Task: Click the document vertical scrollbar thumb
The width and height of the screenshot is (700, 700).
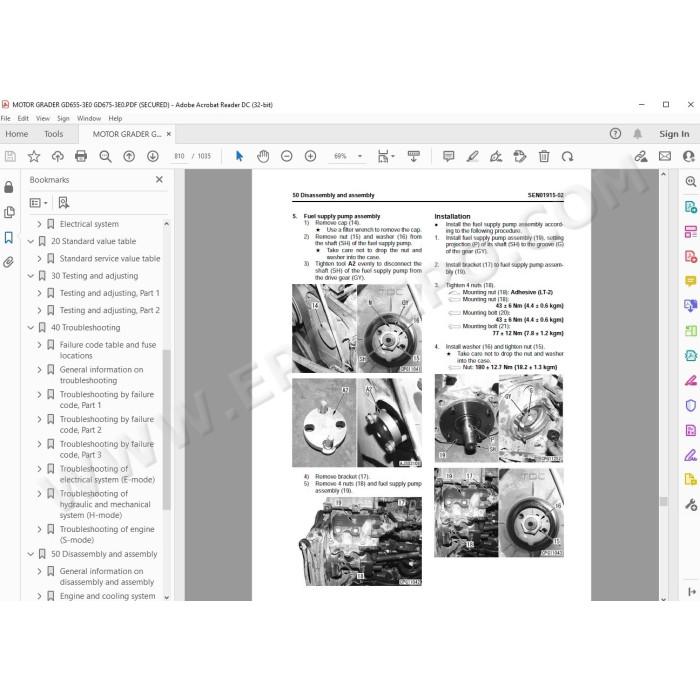Action: pyautogui.click(x=664, y=501)
